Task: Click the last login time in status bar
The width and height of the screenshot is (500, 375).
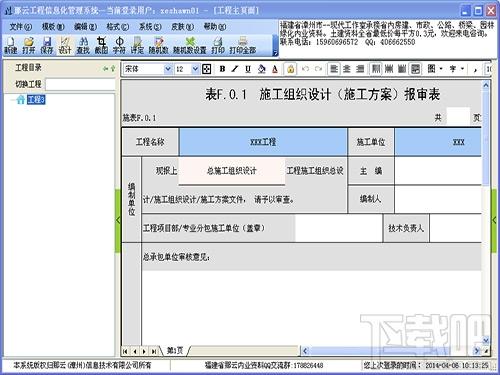Action: coord(427,365)
